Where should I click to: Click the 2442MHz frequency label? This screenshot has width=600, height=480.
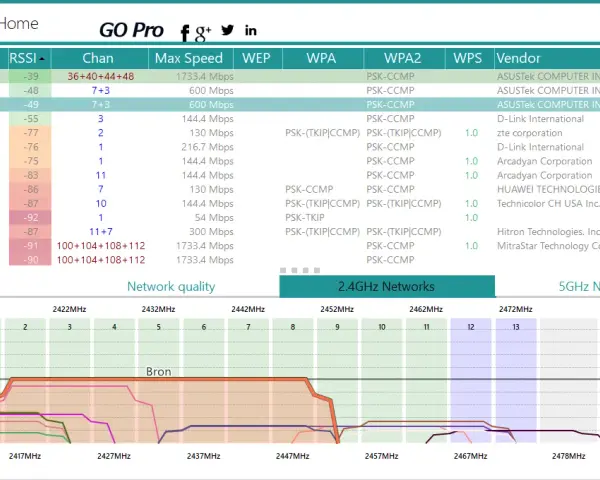pos(248,309)
